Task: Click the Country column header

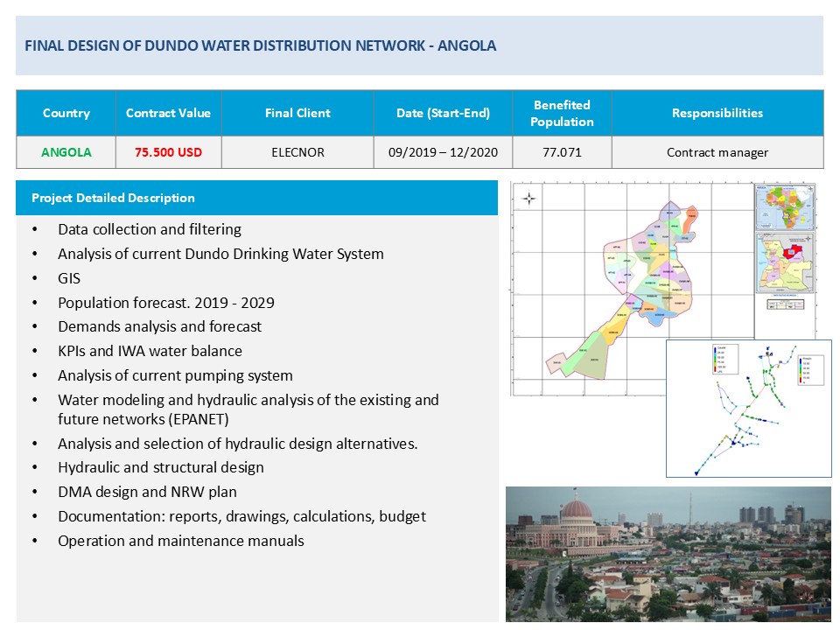Action: point(66,113)
